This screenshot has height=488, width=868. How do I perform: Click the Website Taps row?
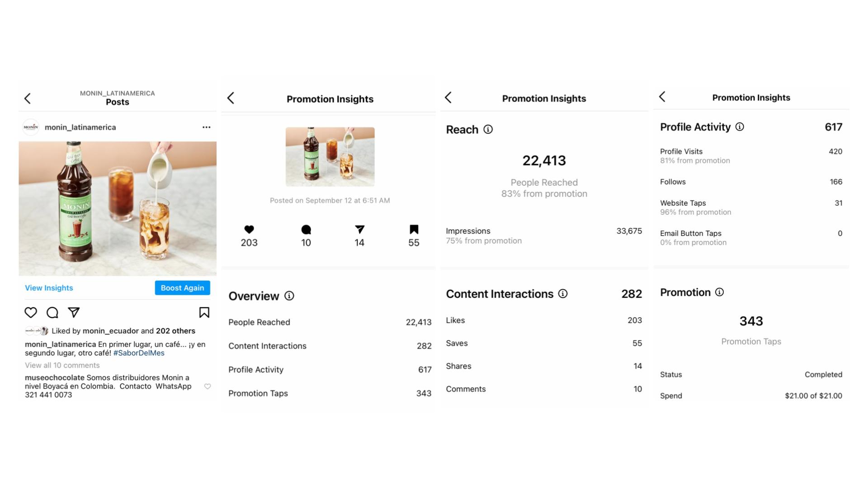(751, 207)
